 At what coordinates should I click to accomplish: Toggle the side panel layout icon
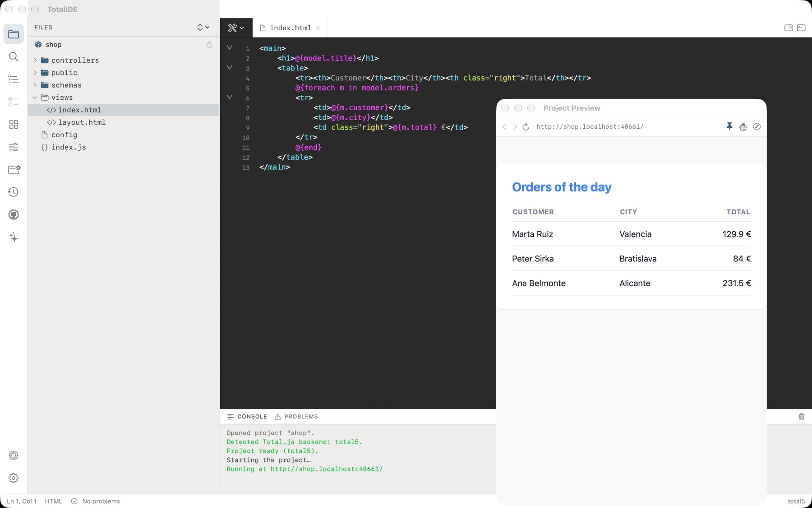(789, 28)
